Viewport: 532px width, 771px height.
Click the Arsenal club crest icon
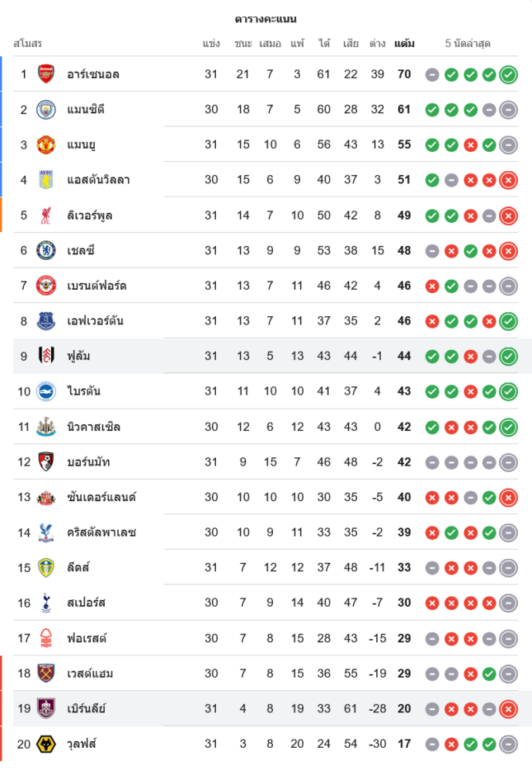coord(46,74)
